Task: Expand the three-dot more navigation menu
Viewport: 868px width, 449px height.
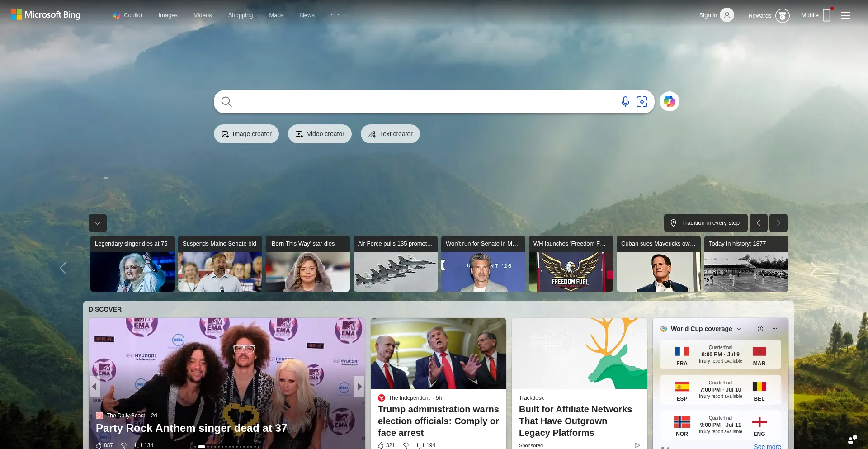Action: [x=335, y=15]
